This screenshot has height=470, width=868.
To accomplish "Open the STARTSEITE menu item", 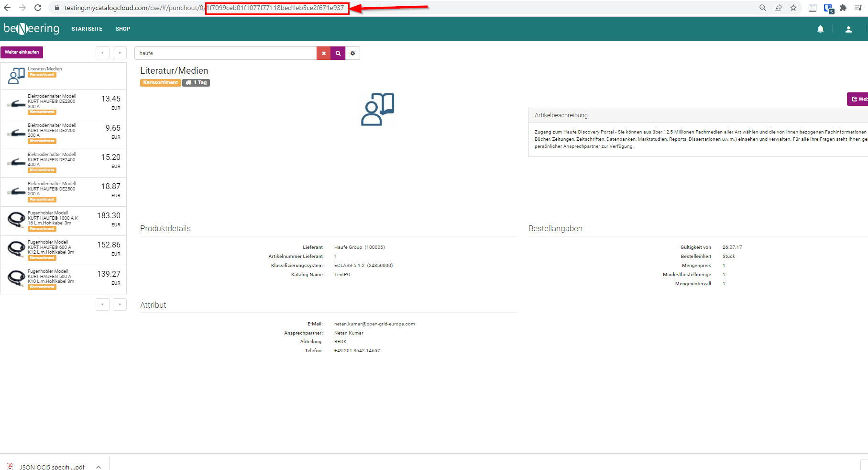I will point(87,29).
